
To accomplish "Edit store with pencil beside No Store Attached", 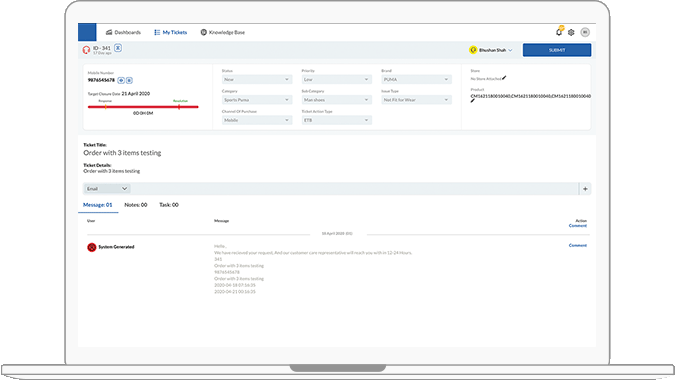I will [504, 78].
